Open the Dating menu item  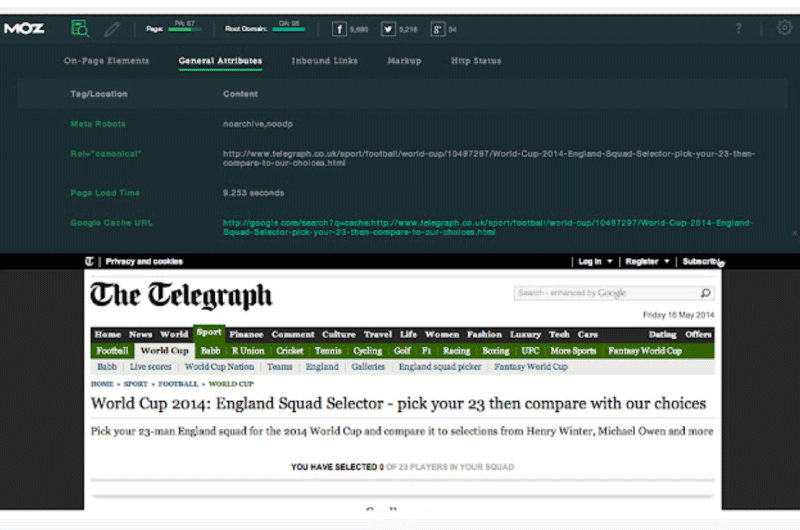662,335
